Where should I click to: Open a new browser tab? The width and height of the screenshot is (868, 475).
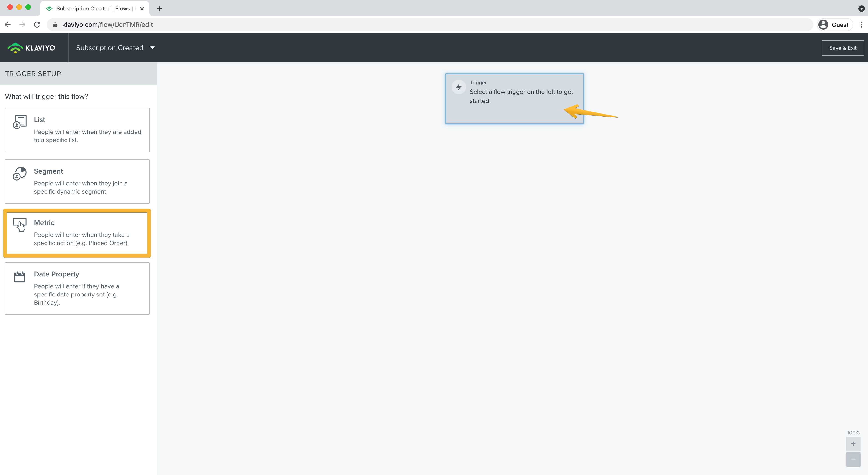pos(159,9)
